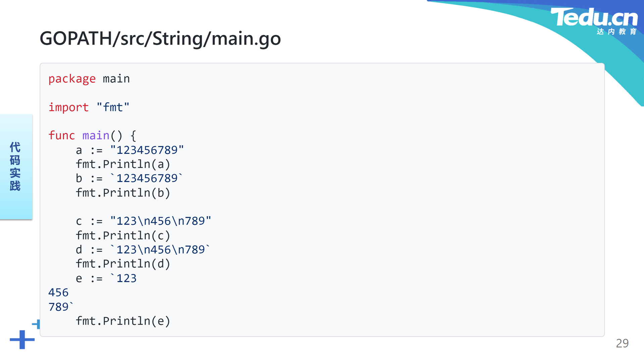Click the e := `123 line
This screenshot has height=362, width=644.
(x=106, y=278)
